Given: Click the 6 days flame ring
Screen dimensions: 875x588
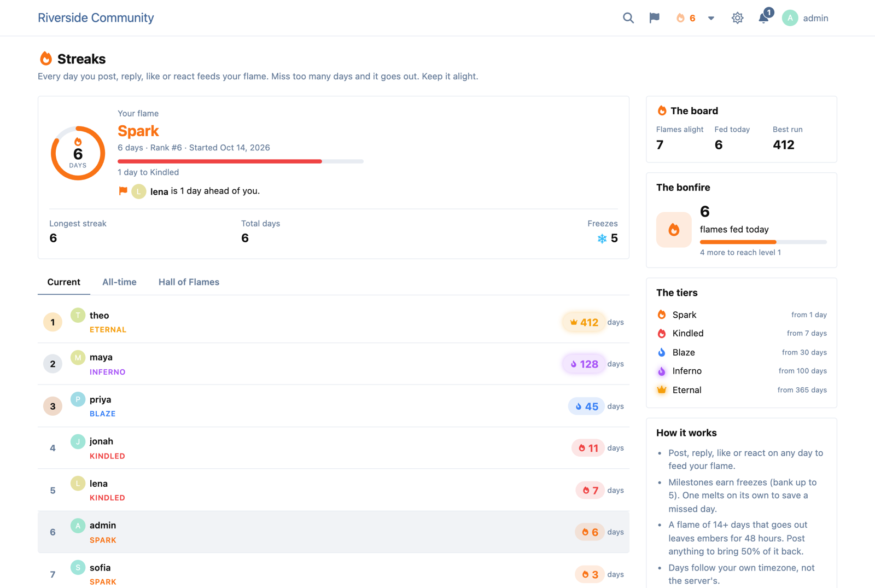Looking at the screenshot, I should pos(78,153).
